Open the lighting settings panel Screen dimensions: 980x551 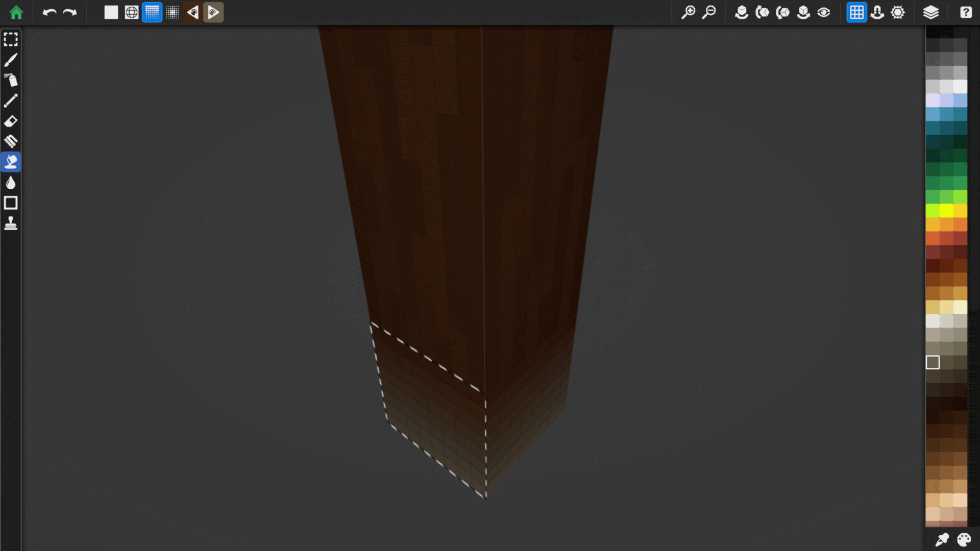(x=898, y=12)
